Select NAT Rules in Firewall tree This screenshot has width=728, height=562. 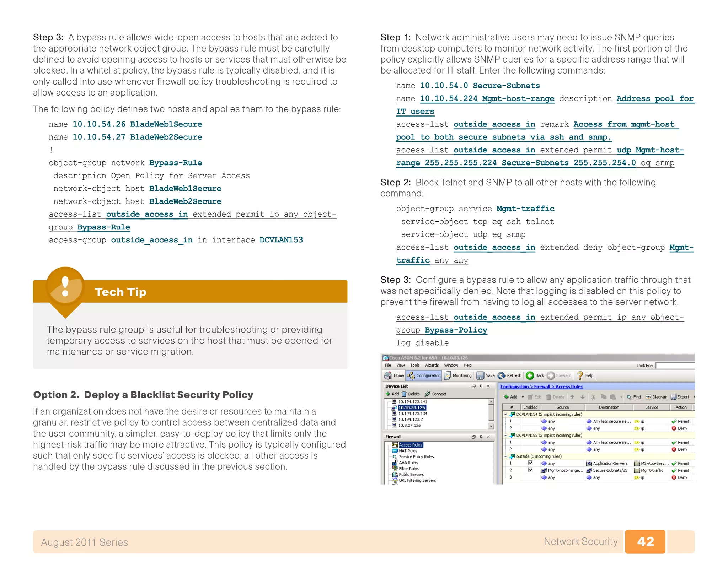coord(408,451)
